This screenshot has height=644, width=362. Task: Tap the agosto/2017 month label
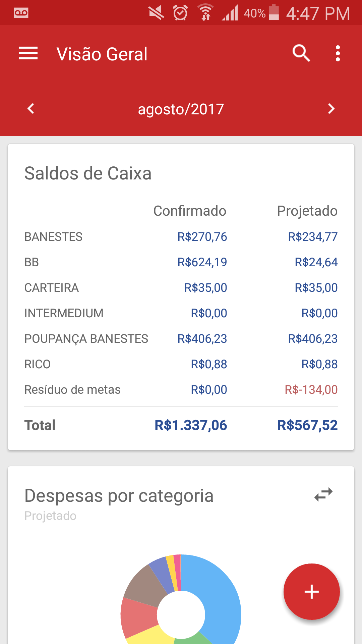pos(181,109)
